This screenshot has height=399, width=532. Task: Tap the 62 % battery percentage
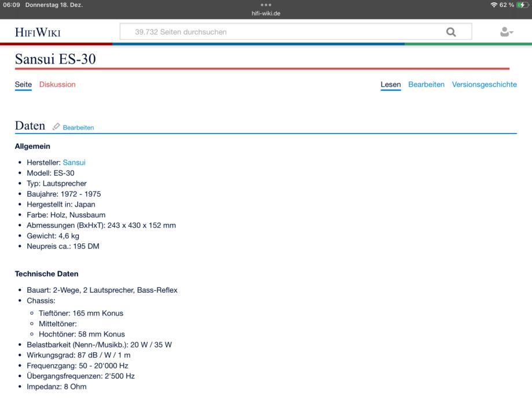507,5
